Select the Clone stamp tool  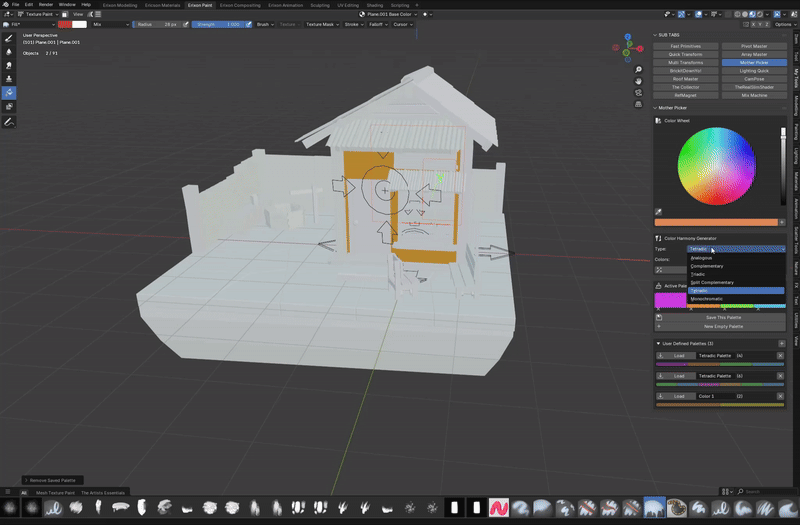[x=9, y=79]
